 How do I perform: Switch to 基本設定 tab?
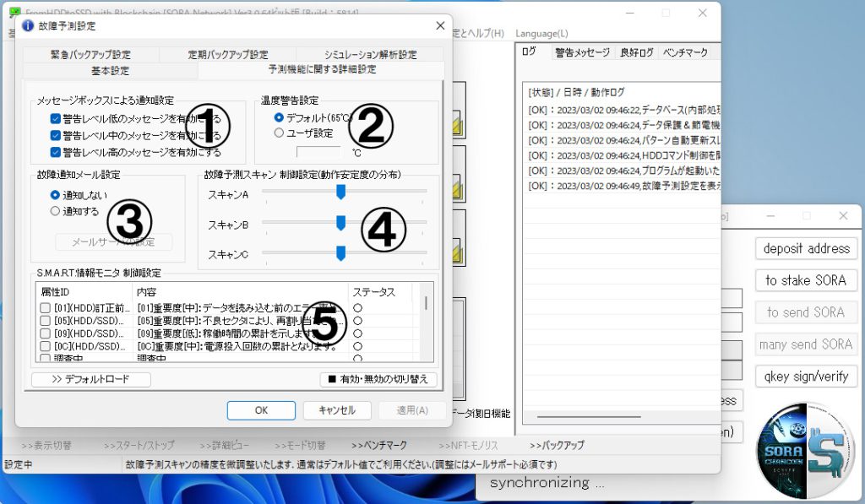[x=110, y=71]
